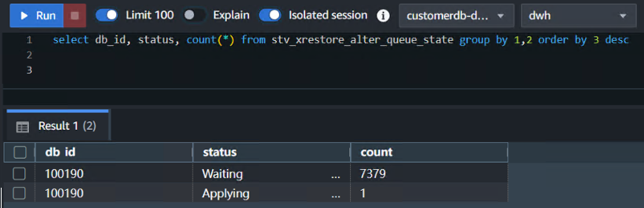Select the count cell showing 7379
Screen dimensions: 644x208
point(373,174)
